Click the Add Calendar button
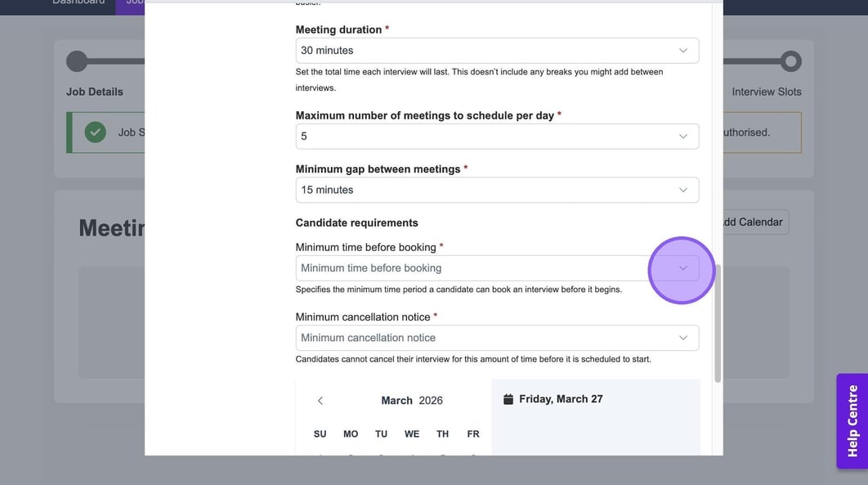This screenshot has width=868, height=485. pyautogui.click(x=752, y=222)
